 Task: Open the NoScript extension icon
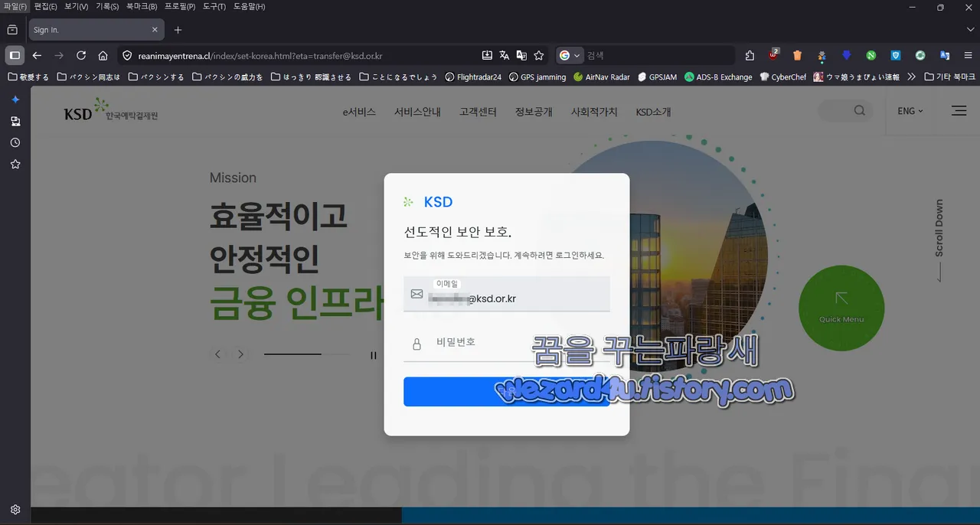pos(871,55)
